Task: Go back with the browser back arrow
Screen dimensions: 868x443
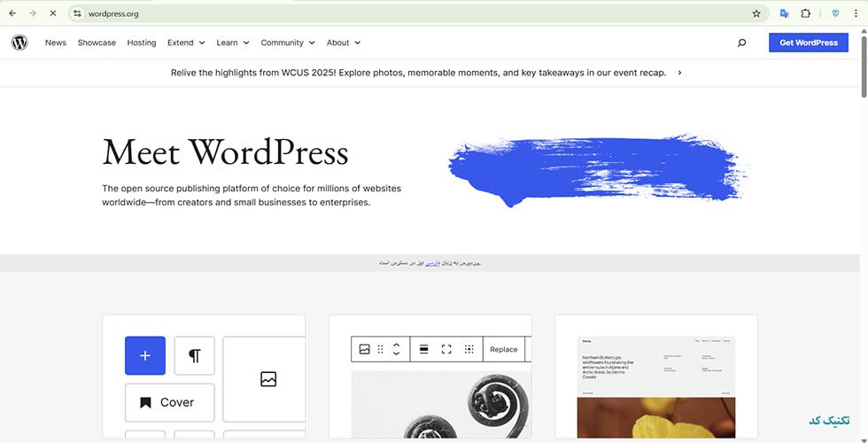Action: click(12, 13)
